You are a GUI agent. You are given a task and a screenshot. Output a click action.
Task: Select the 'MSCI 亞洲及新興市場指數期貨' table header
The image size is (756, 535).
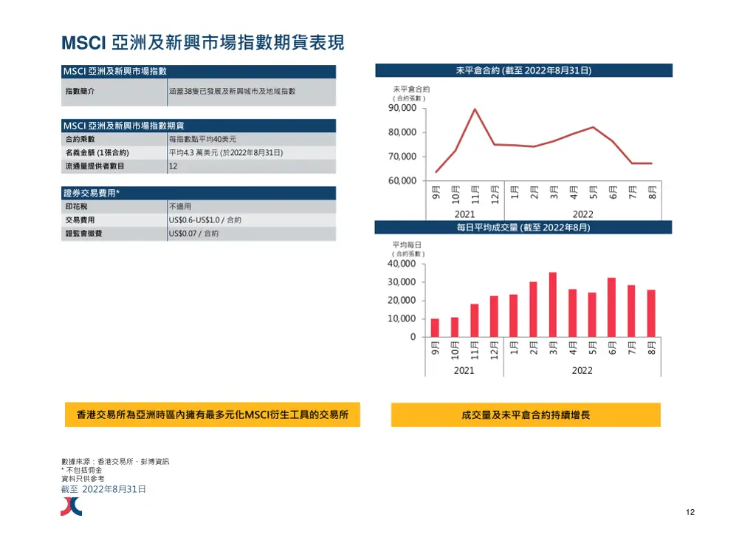199,126
